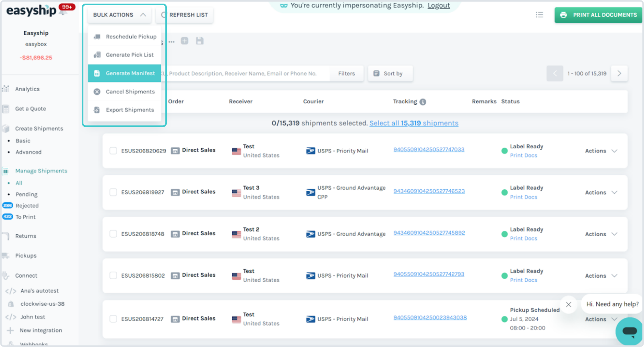Screen dimensions: 644x347
Task: Click the store icon for ESUS206820629
Action: click(x=175, y=151)
